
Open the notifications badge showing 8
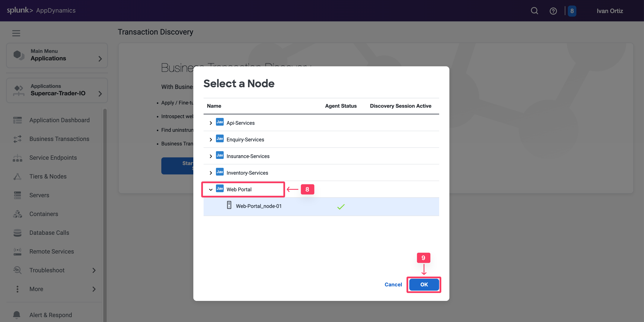pyautogui.click(x=572, y=11)
